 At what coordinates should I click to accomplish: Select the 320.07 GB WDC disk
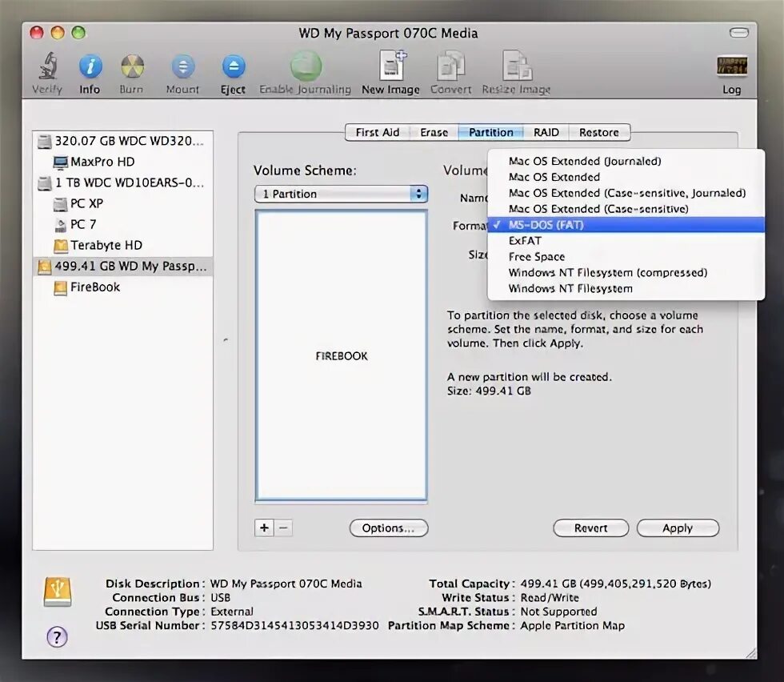[x=122, y=141]
